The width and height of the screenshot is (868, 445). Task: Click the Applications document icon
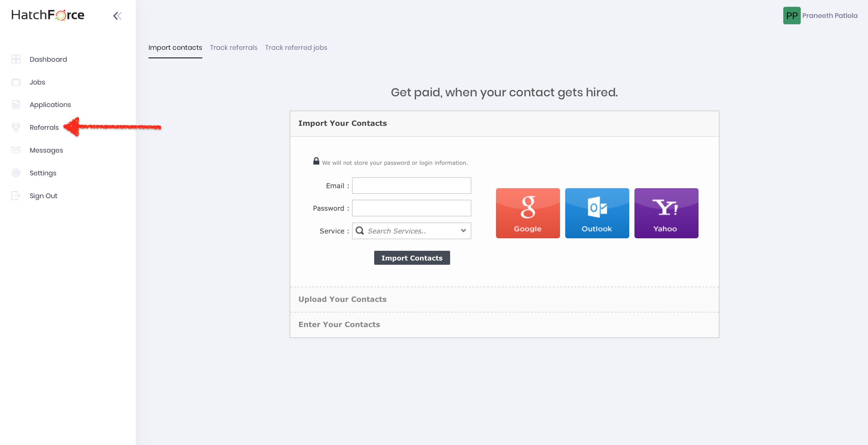pyautogui.click(x=16, y=105)
